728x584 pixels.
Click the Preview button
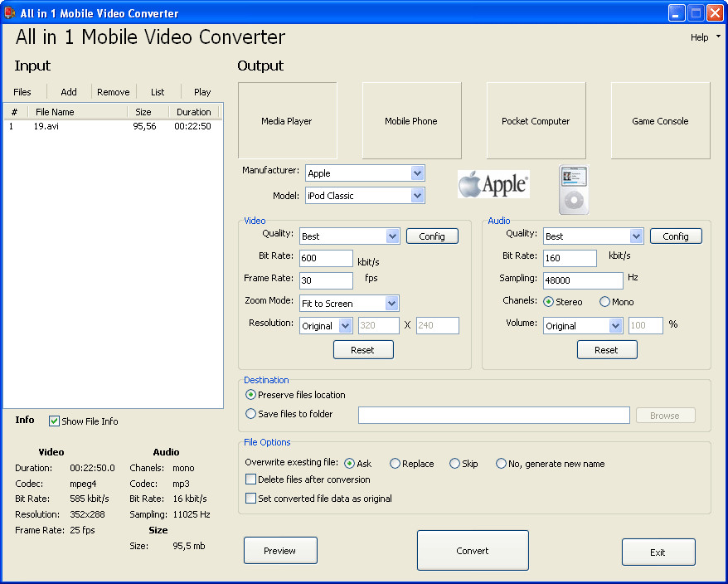click(x=280, y=551)
